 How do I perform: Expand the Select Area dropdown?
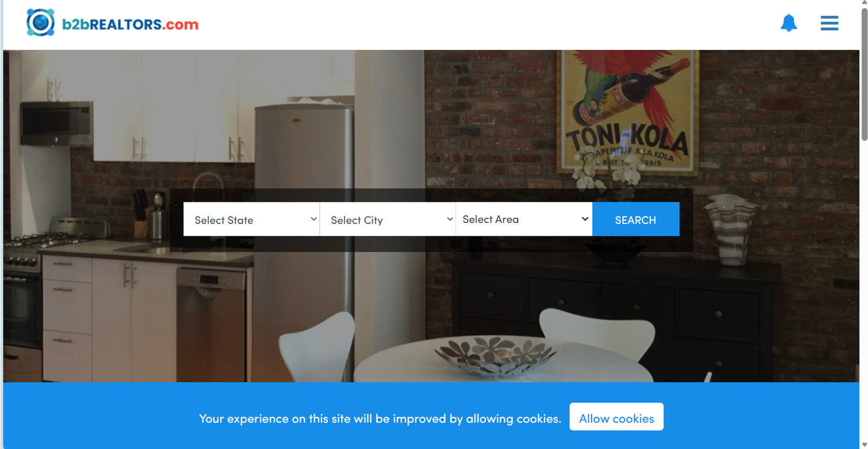(x=524, y=219)
